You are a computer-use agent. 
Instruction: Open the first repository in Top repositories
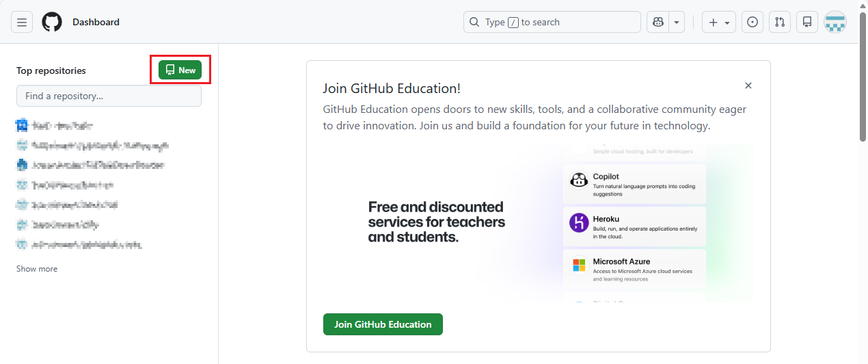[62, 125]
